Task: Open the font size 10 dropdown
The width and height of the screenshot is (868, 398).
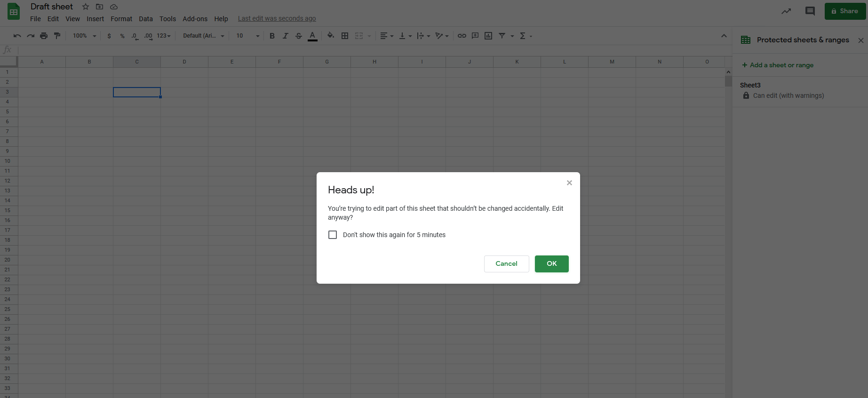Action: (247, 36)
